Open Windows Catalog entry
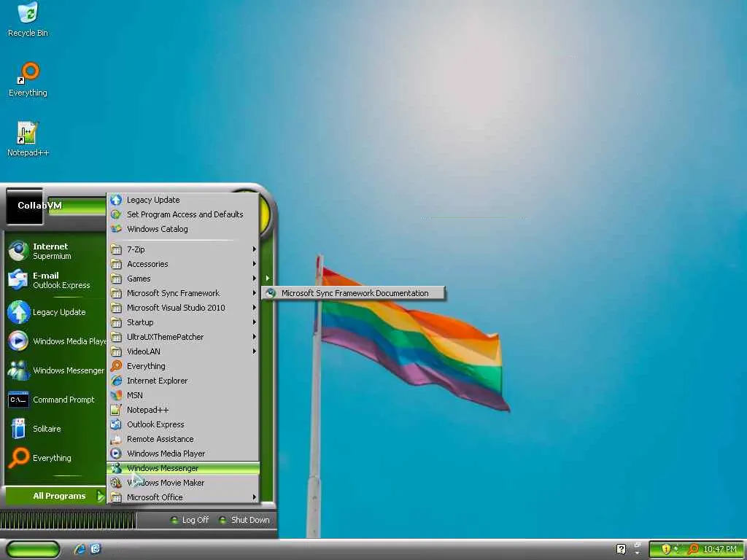This screenshot has height=560, width=747. point(183,229)
